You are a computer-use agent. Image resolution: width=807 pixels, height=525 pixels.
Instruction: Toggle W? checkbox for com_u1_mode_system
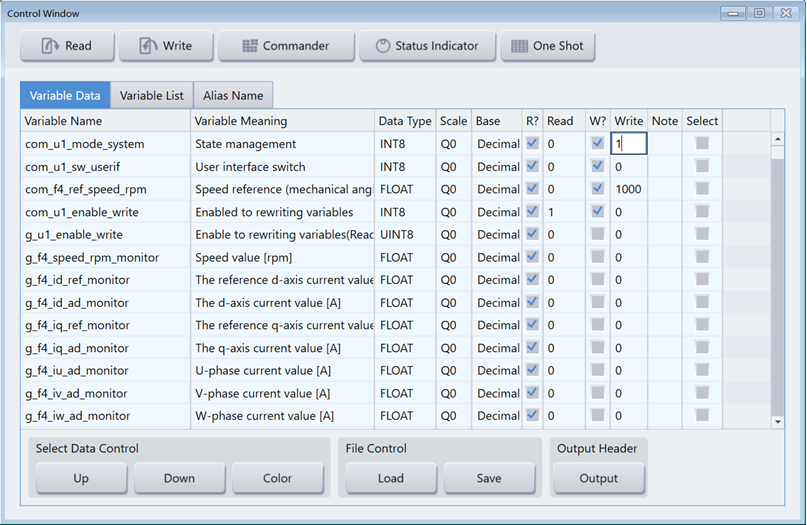[598, 143]
